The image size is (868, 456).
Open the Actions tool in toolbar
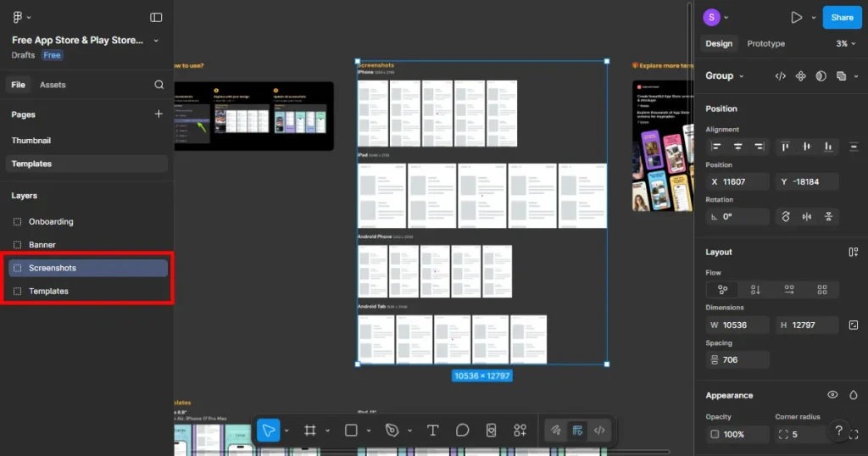pos(520,431)
